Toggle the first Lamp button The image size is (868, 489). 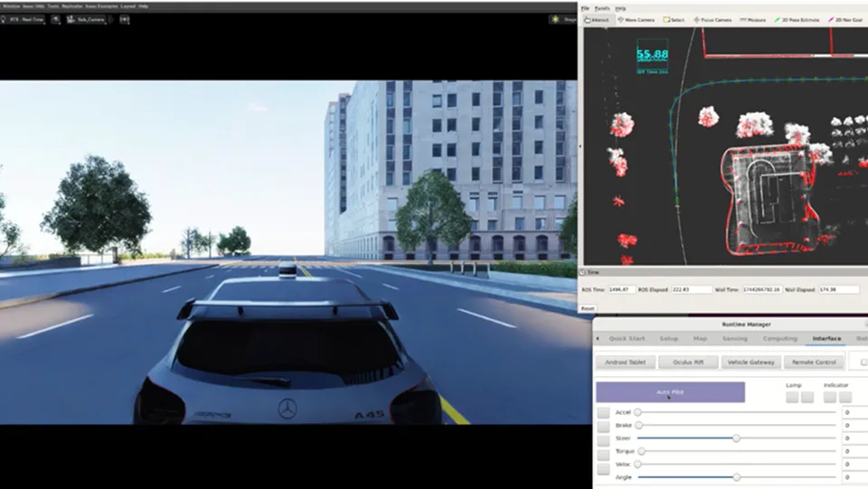pos(792,397)
